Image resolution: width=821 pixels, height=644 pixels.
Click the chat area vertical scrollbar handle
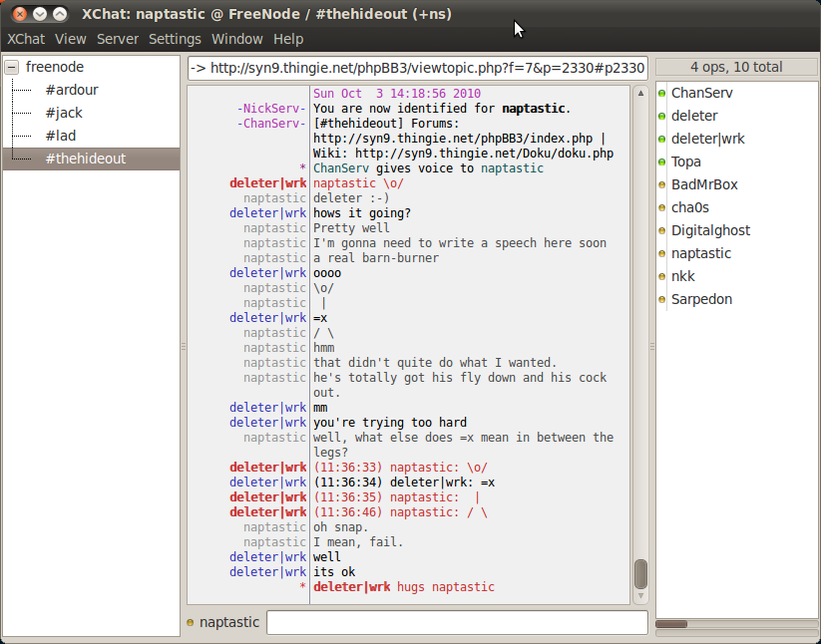[640, 573]
